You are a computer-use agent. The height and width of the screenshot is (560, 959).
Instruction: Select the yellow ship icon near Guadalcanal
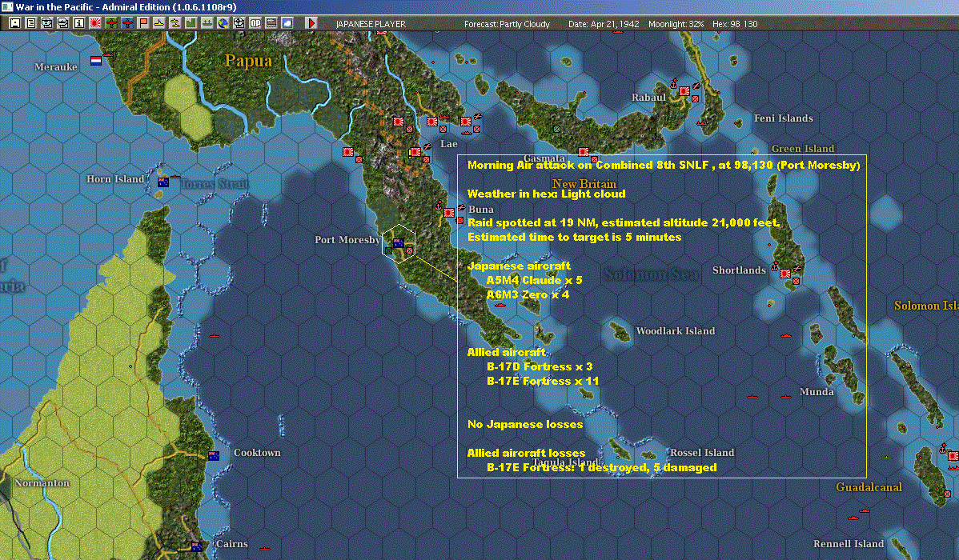[887, 458]
